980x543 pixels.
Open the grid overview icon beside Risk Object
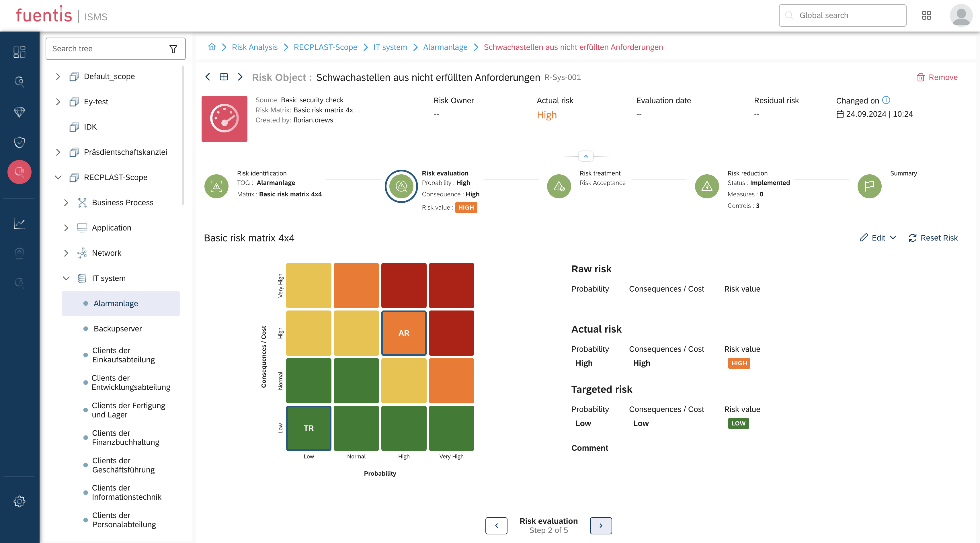pyautogui.click(x=224, y=77)
